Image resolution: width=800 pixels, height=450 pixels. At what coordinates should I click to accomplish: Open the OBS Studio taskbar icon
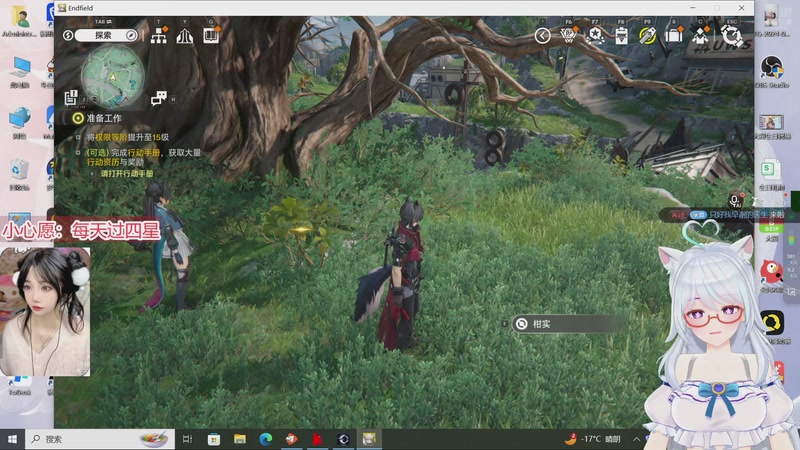tap(343, 439)
